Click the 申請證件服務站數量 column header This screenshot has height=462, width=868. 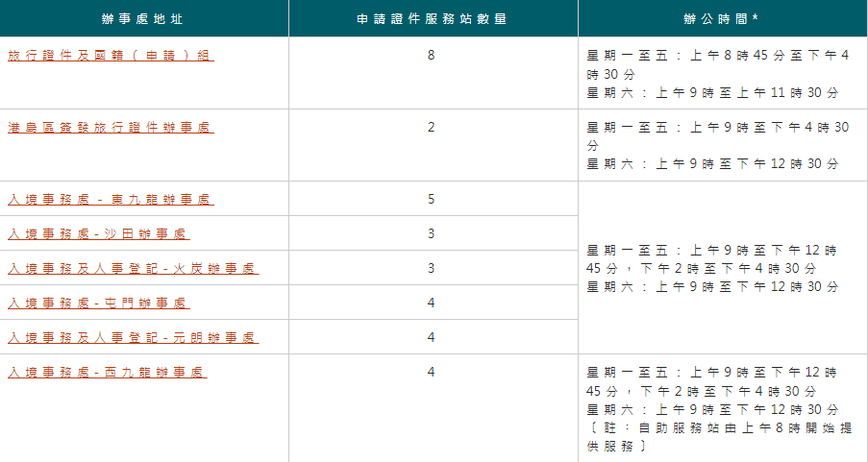tap(433, 18)
